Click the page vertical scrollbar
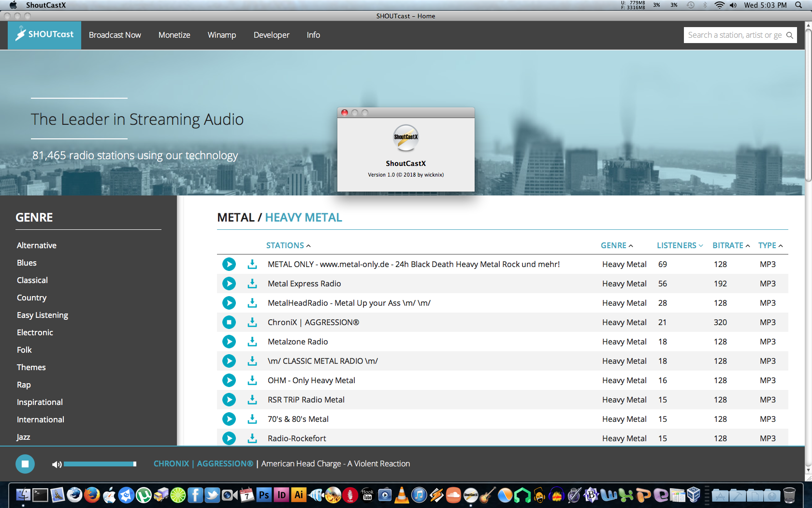 808,106
